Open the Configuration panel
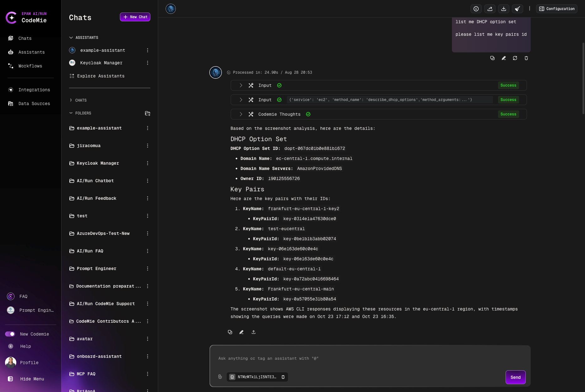Screen dimensions: 585x392 pyautogui.click(x=556, y=8)
